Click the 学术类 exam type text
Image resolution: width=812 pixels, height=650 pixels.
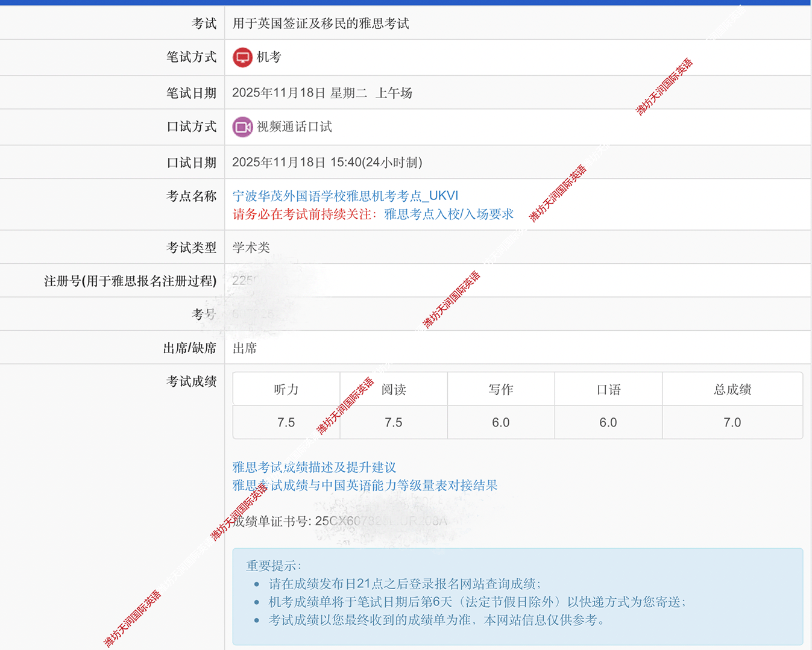coord(251,247)
